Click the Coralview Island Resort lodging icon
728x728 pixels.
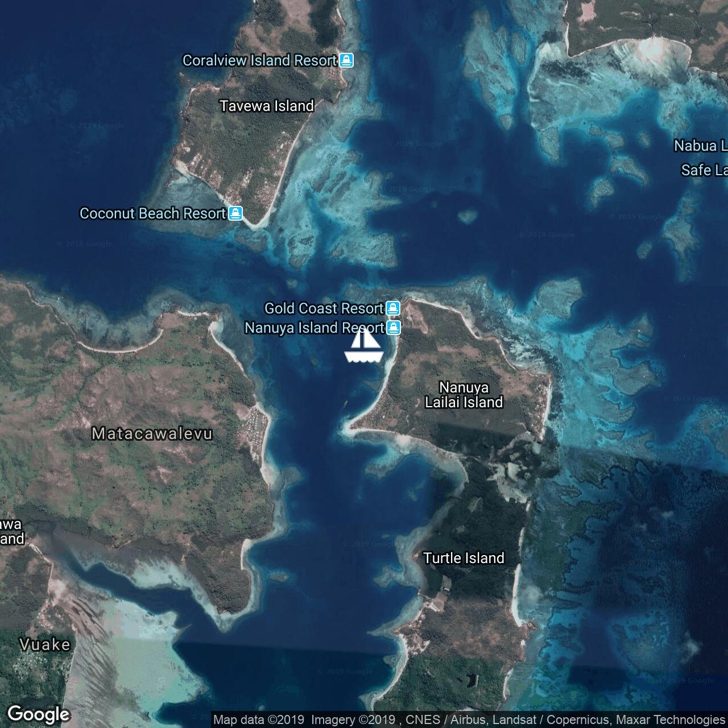(346, 60)
